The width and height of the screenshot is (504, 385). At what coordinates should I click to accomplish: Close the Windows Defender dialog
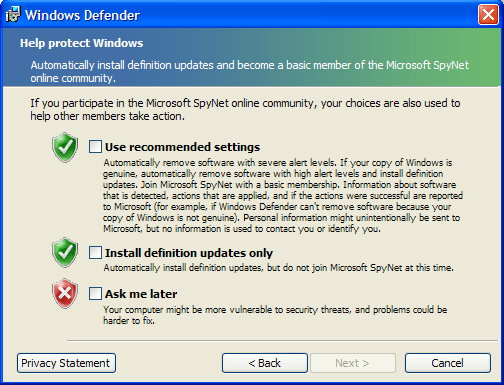[x=488, y=15]
